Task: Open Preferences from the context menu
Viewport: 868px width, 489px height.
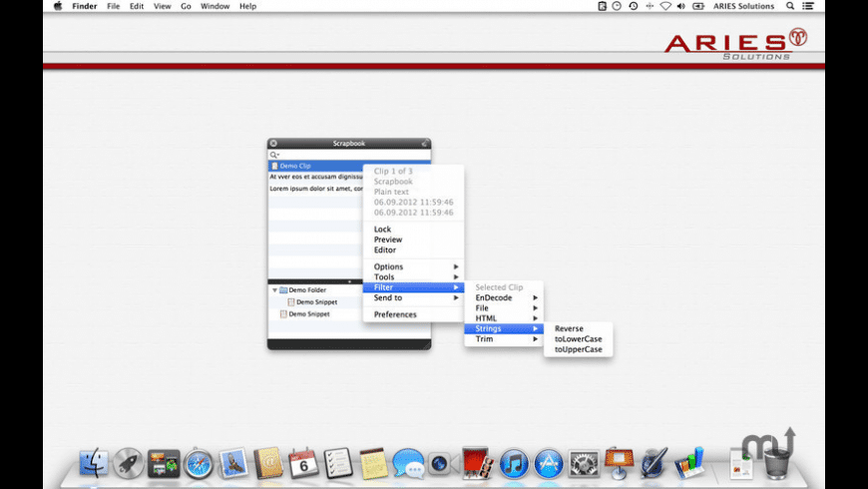Action: click(413, 314)
